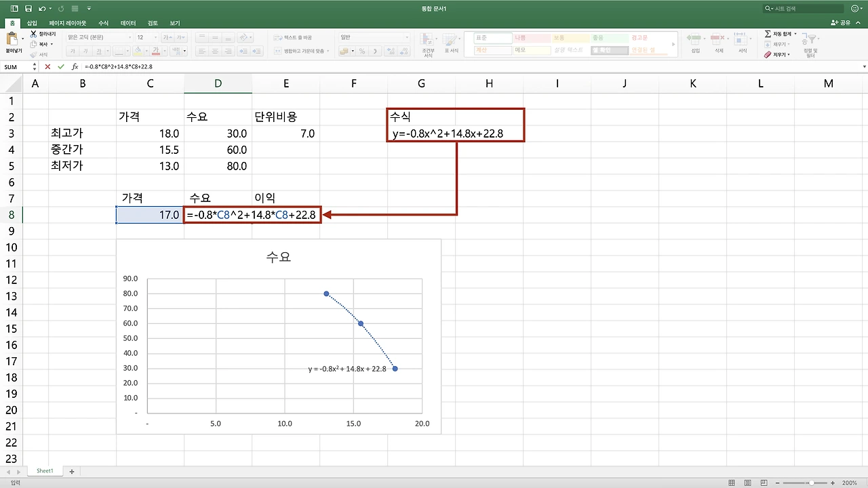Select column D header
The width and height of the screenshot is (868, 488).
point(218,83)
